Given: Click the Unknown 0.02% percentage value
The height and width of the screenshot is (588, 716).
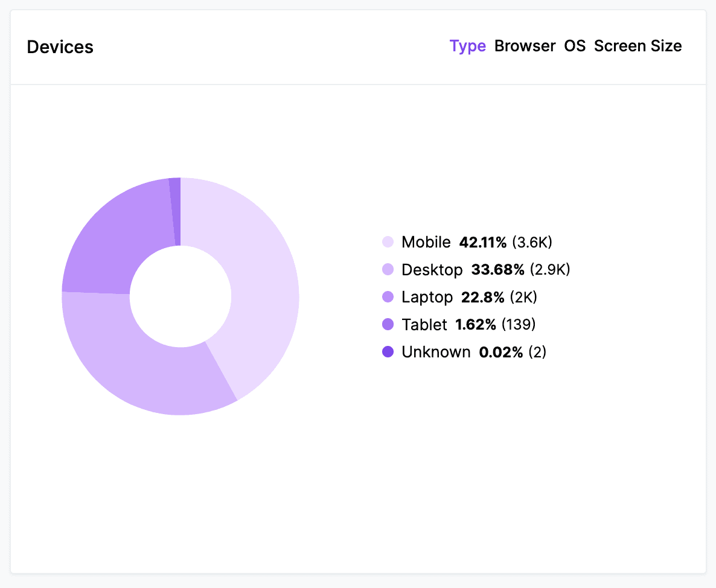Looking at the screenshot, I should pos(501,352).
